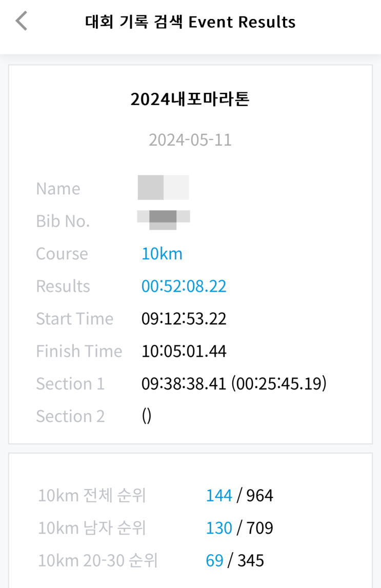381x588 pixels.
Task: Click the male rank number 130
Action: (x=219, y=528)
